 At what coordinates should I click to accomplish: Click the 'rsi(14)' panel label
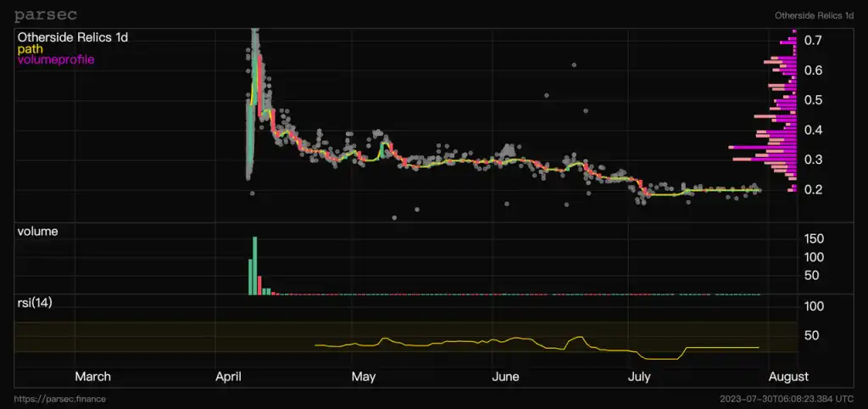tap(35, 303)
